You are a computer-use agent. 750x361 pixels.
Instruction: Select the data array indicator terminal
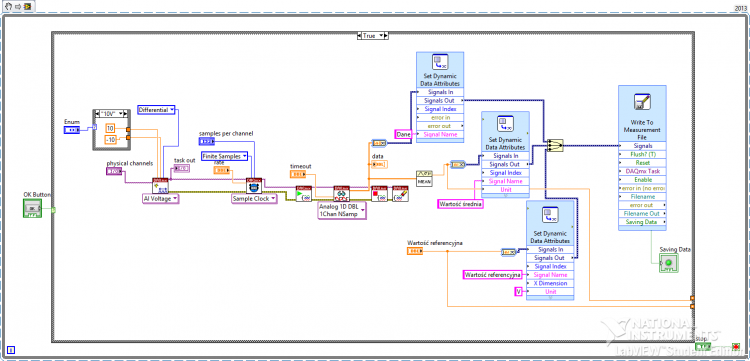coord(379,164)
